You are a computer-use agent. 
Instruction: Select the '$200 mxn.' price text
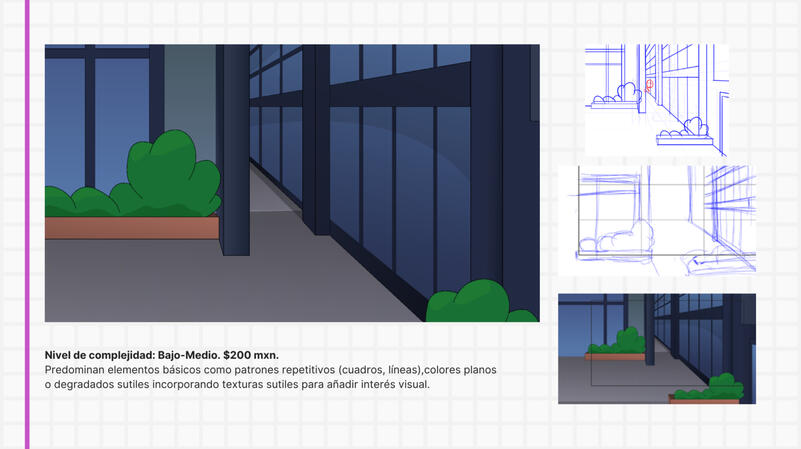pos(251,355)
